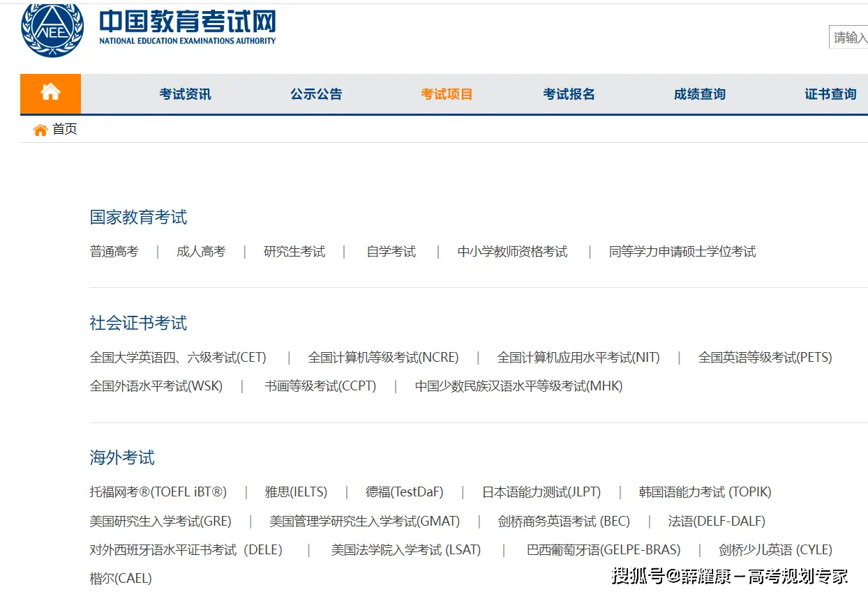Open the 公示公告 menu item
The width and height of the screenshot is (868, 594).
point(316,93)
